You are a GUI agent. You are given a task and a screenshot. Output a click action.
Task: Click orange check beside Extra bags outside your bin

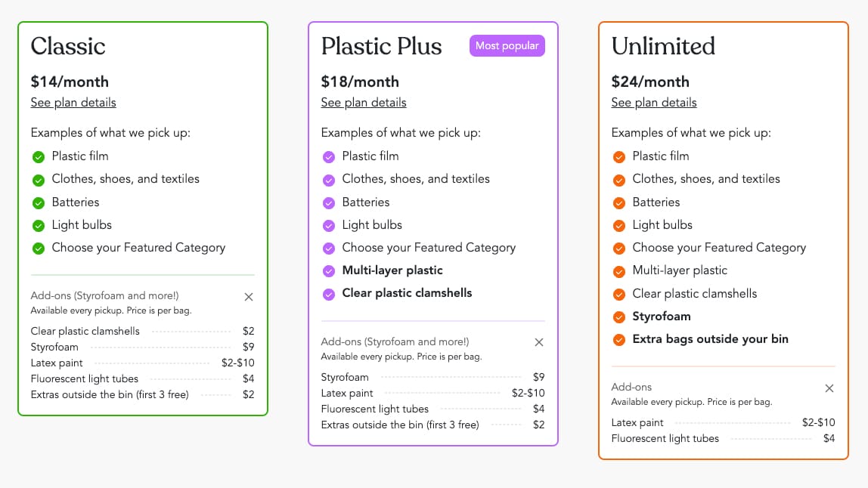tap(618, 339)
